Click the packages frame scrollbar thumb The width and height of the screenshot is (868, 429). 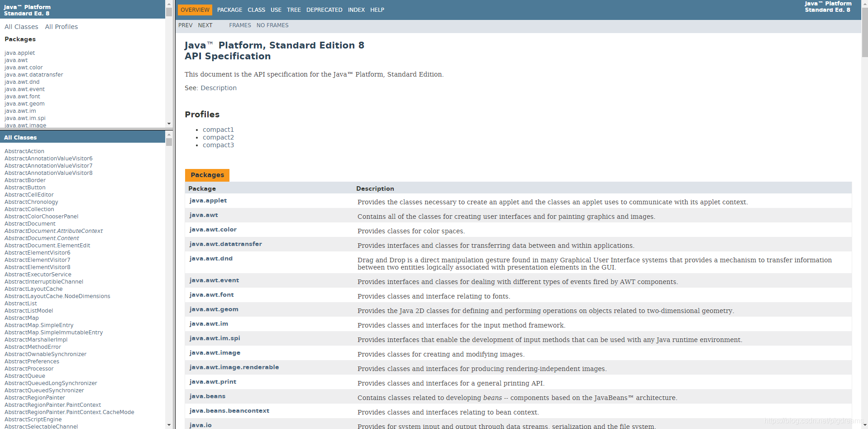point(169,12)
